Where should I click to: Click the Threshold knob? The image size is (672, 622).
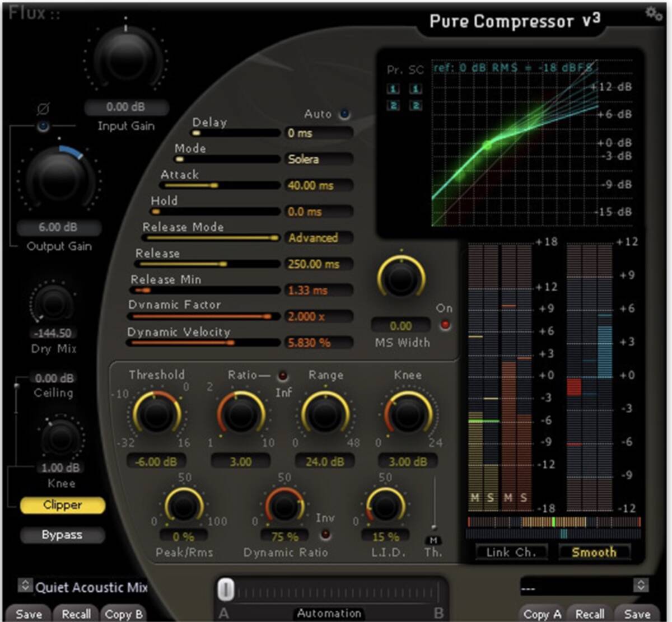pos(156,415)
